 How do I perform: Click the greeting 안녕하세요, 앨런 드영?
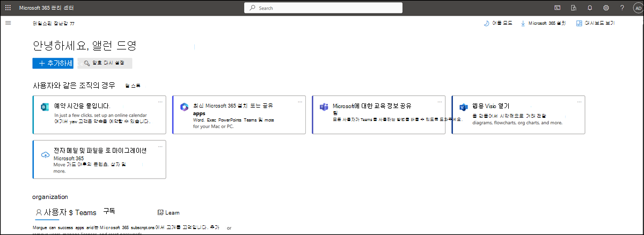[85, 46]
